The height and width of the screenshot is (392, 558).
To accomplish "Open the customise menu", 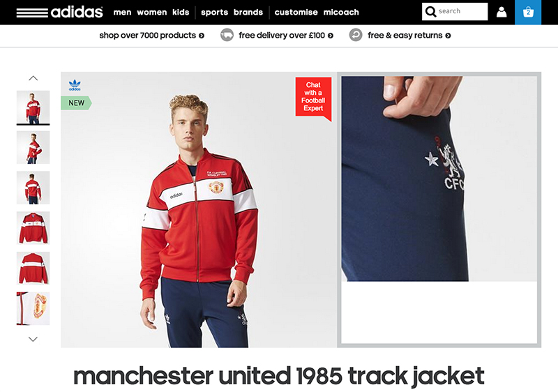I will tap(296, 13).
